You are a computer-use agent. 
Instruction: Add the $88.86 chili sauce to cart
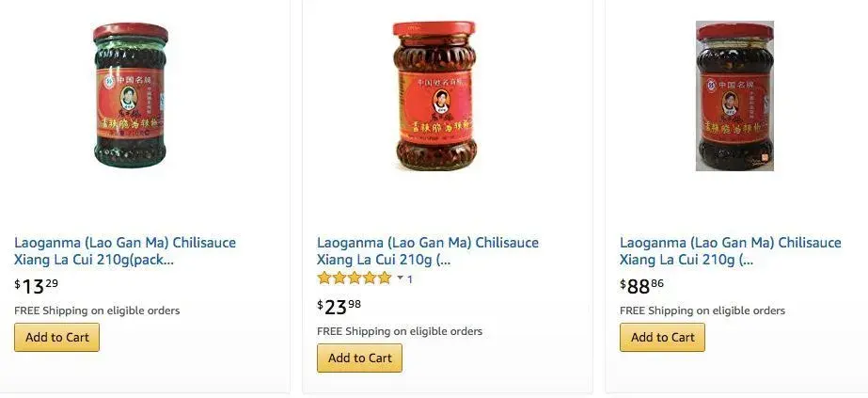[663, 337]
